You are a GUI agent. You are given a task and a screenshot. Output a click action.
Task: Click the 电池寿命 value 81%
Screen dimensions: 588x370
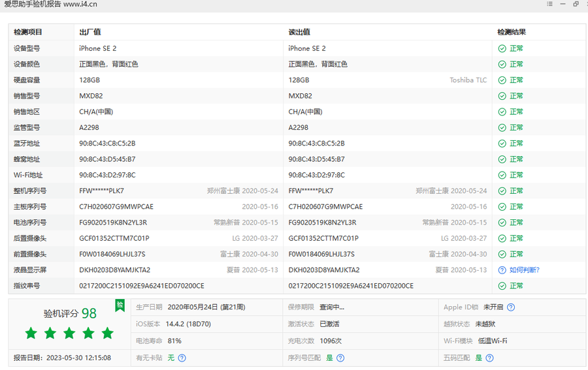coord(174,341)
